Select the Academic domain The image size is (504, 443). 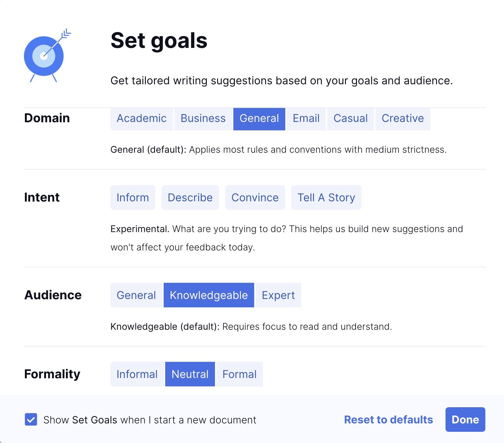142,119
